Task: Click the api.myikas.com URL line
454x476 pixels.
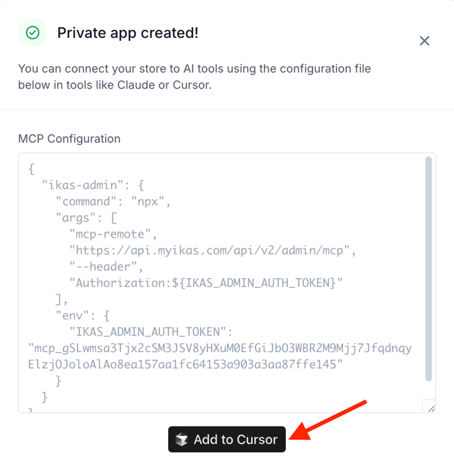Action: click(x=212, y=251)
